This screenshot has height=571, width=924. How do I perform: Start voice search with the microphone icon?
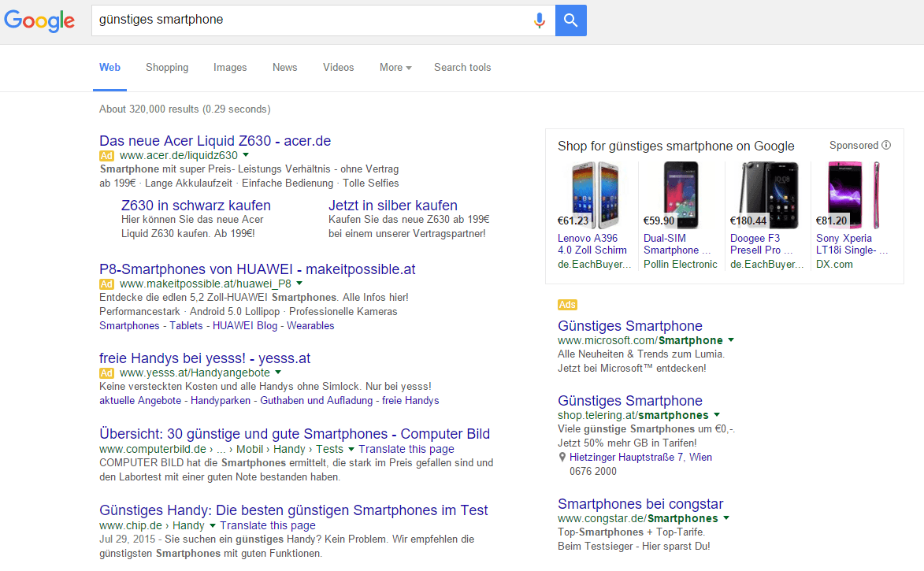pos(540,20)
